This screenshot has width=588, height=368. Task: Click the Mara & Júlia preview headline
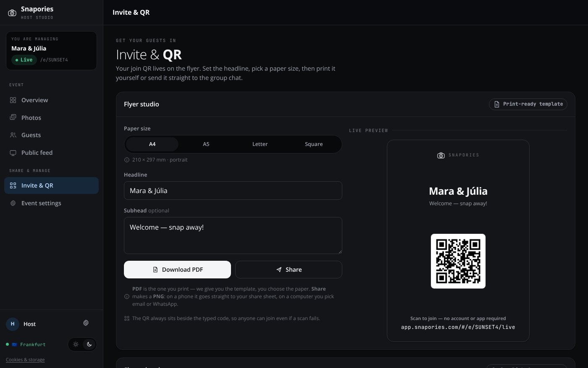[x=458, y=191]
